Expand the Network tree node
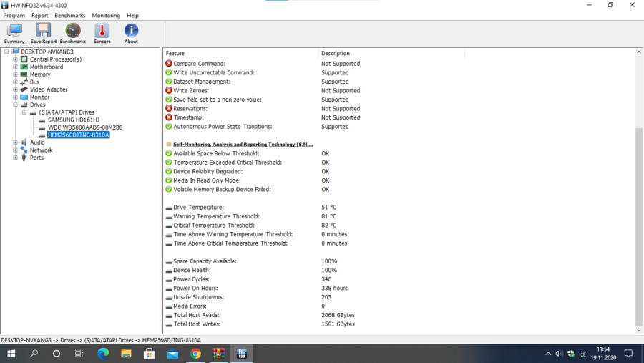Screen dimensions: 644x363 pos(15,150)
